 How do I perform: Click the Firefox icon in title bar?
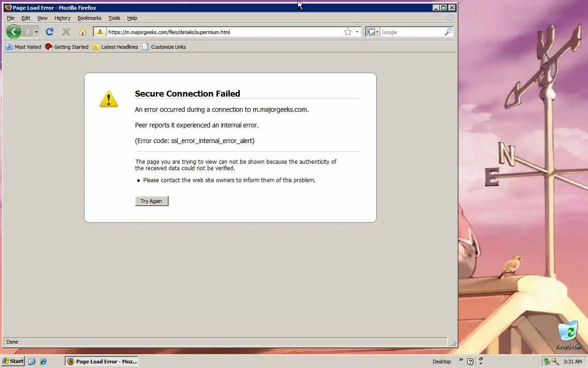click(8, 7)
